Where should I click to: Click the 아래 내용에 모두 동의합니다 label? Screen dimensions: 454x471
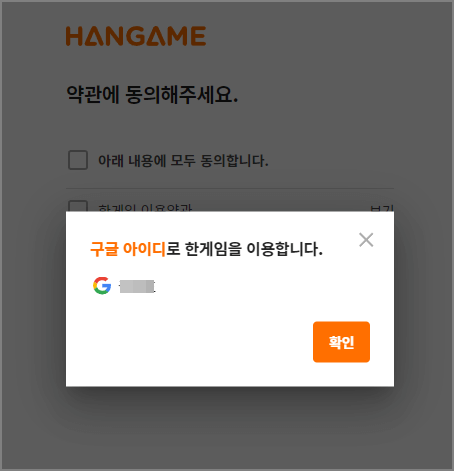pyautogui.click(x=183, y=161)
